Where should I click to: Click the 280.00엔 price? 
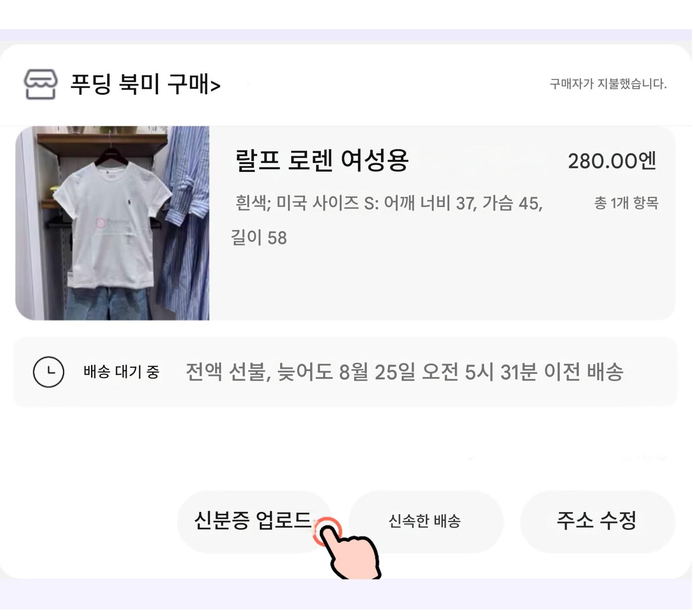612,161
